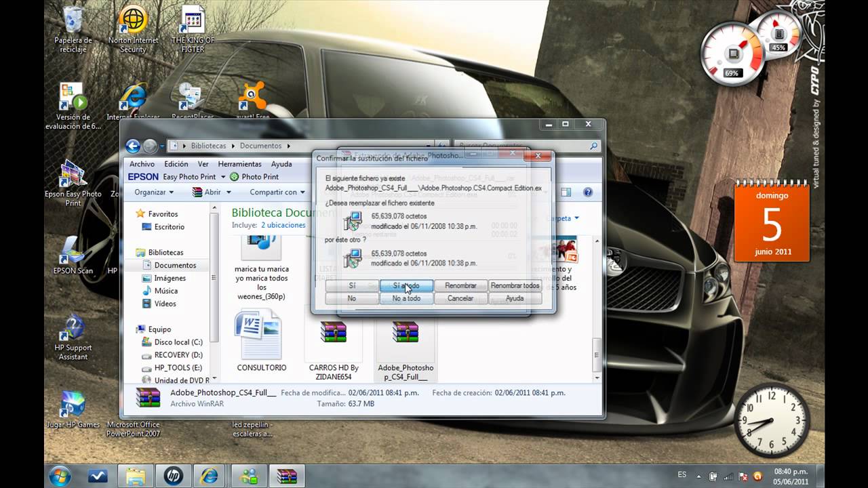Click Bibliotecas in the address bar
This screenshot has width=868, height=488.
coord(208,146)
